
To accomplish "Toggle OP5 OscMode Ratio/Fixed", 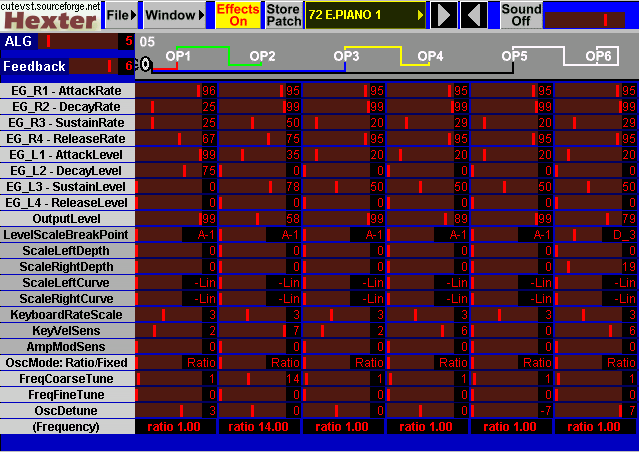I will [x=512, y=363].
